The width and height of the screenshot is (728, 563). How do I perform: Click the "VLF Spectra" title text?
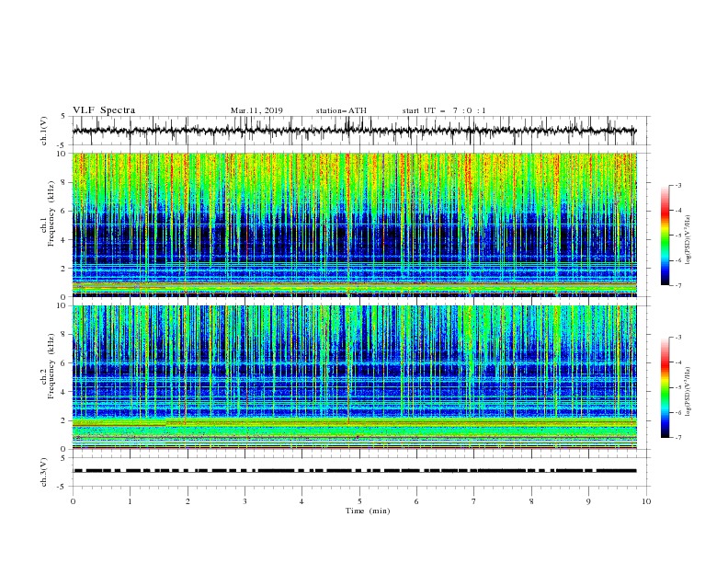(104, 110)
